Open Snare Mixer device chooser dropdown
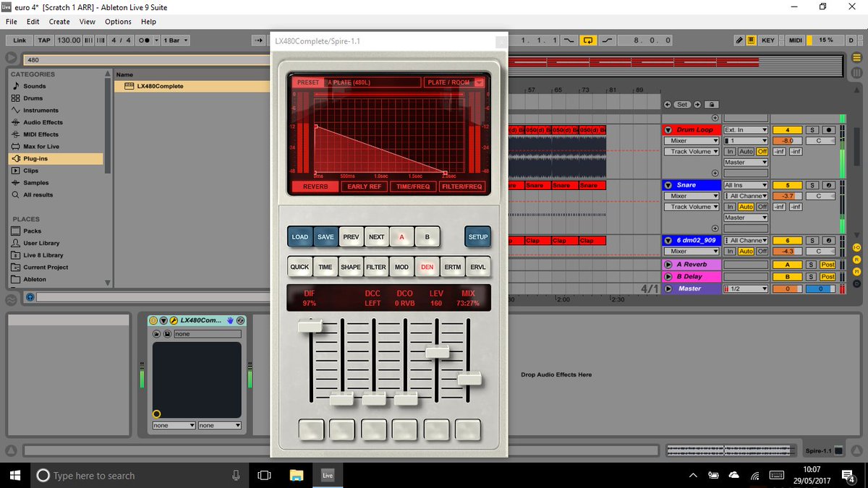The width and height of the screenshot is (868, 488). 692,196
